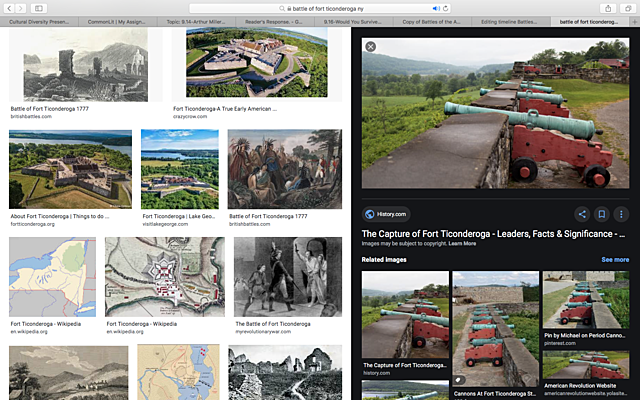The height and width of the screenshot is (400, 640).
Task: Switch to CommonLit | My Assign... tab
Action: point(118,22)
